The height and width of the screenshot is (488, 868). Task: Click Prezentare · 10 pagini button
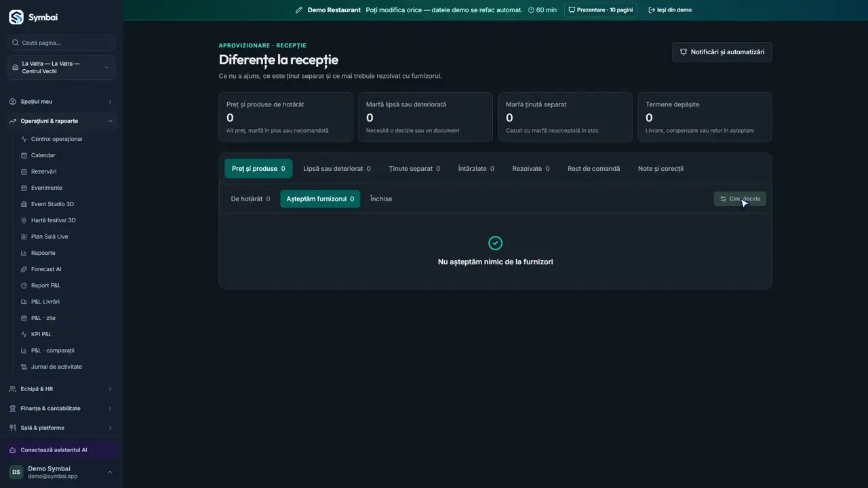(600, 10)
